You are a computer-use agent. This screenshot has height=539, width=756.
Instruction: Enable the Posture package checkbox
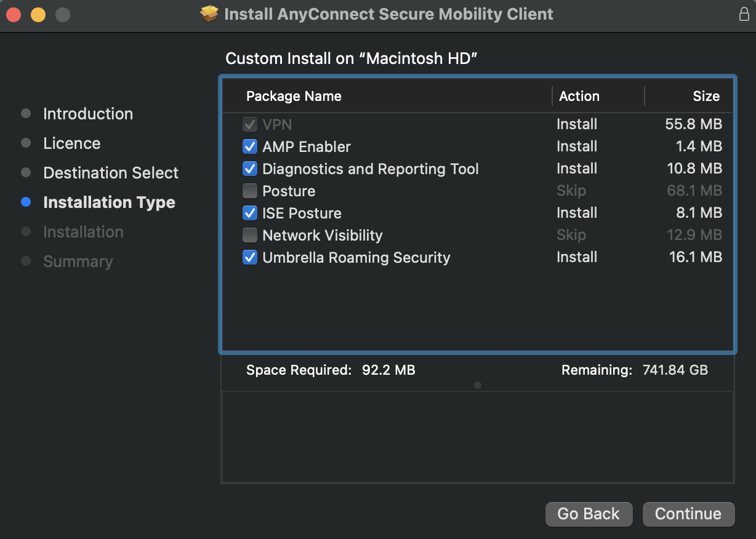click(x=250, y=191)
